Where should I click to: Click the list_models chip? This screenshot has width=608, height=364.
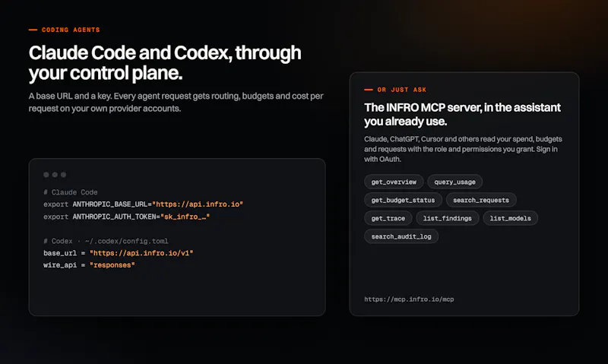pyautogui.click(x=510, y=218)
